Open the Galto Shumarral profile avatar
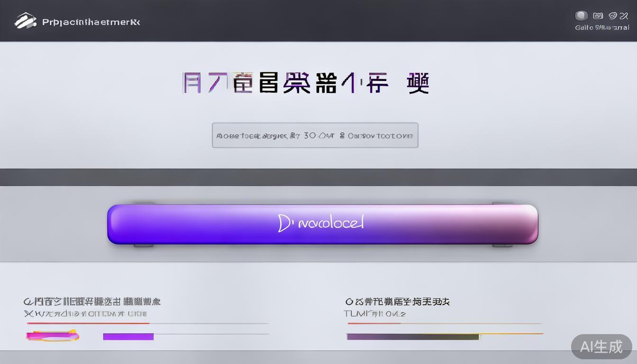Viewport: 637px width, 364px height. pos(581,16)
